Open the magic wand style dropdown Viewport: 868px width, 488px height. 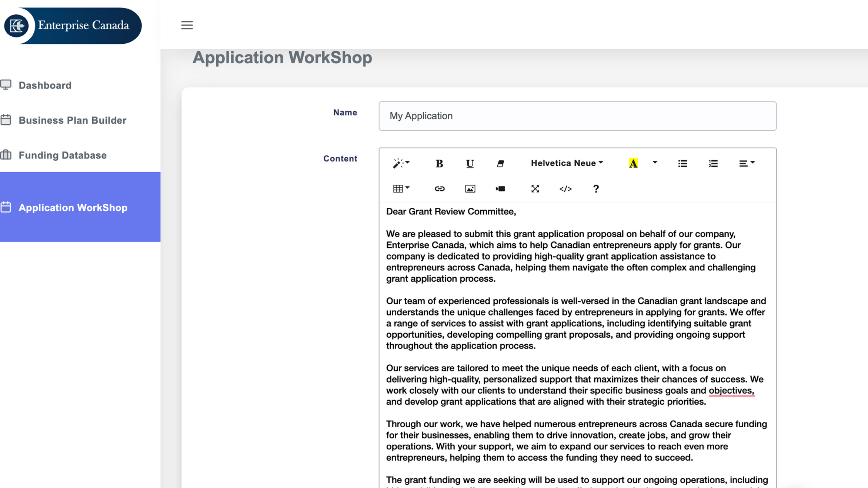point(401,163)
